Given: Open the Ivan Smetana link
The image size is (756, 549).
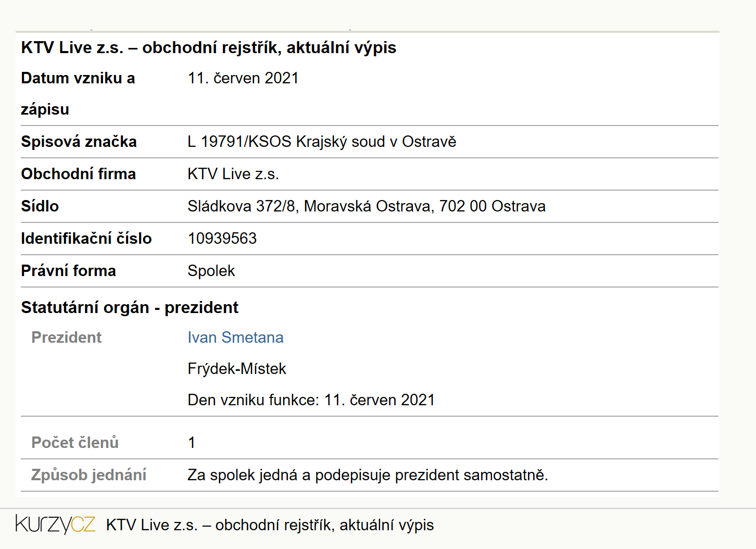Looking at the screenshot, I should click(235, 338).
